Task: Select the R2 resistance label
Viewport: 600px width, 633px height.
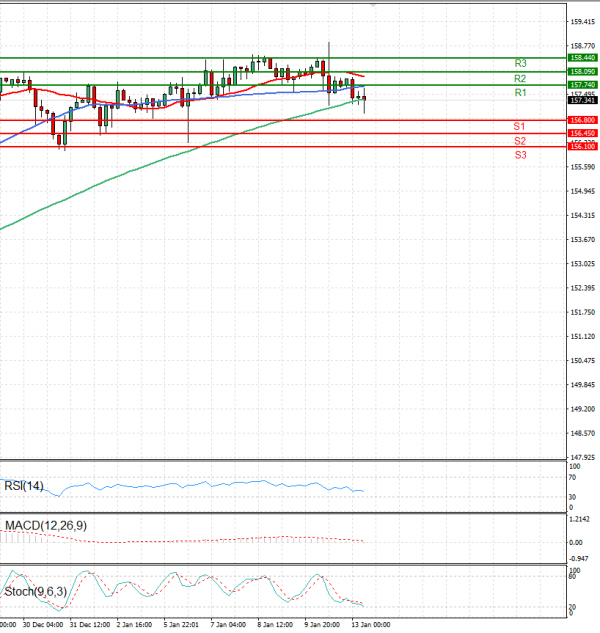Action: click(x=520, y=78)
